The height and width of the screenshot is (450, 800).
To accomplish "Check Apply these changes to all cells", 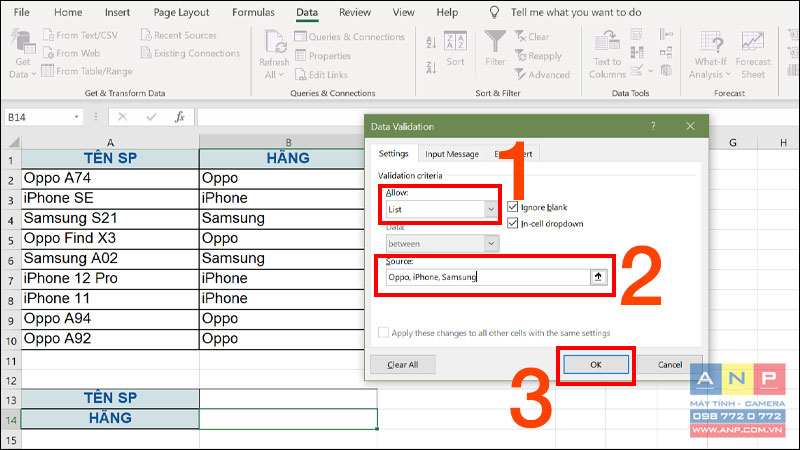I will (383, 333).
